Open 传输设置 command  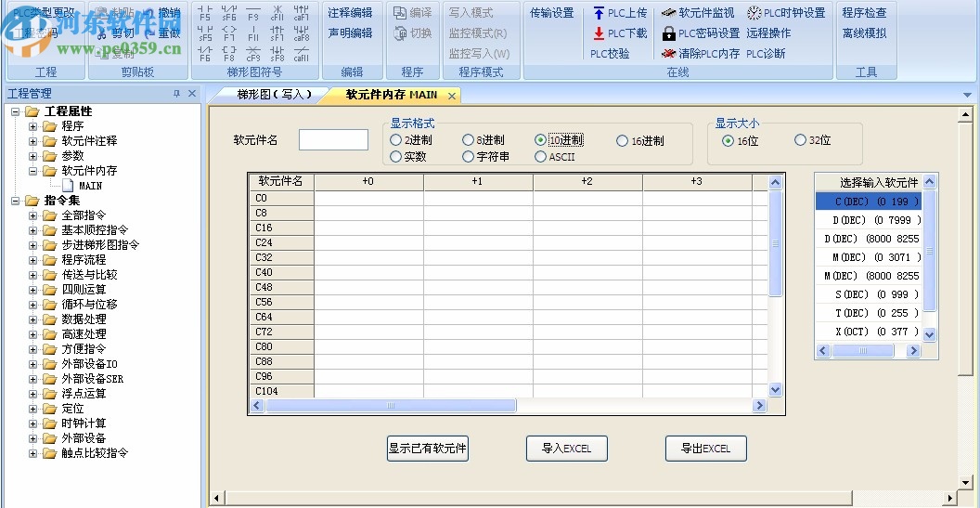coord(552,12)
